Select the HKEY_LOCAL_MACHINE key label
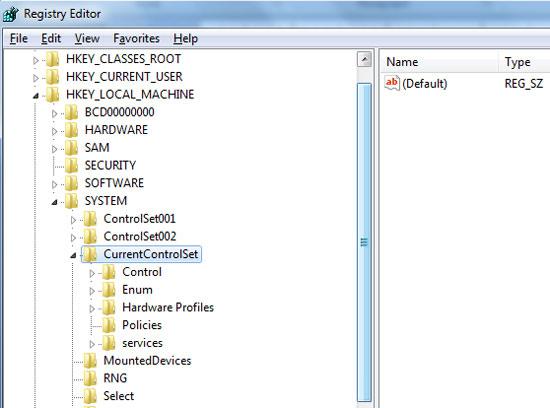 (x=130, y=94)
